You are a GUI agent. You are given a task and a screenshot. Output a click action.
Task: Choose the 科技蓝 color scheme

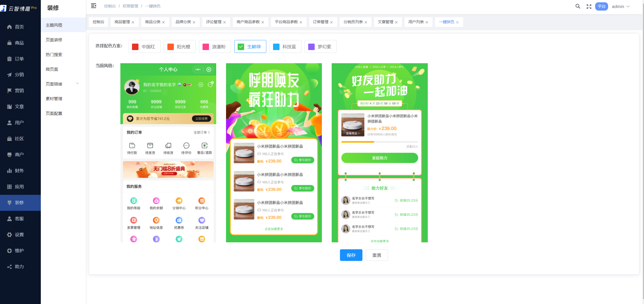pos(285,47)
